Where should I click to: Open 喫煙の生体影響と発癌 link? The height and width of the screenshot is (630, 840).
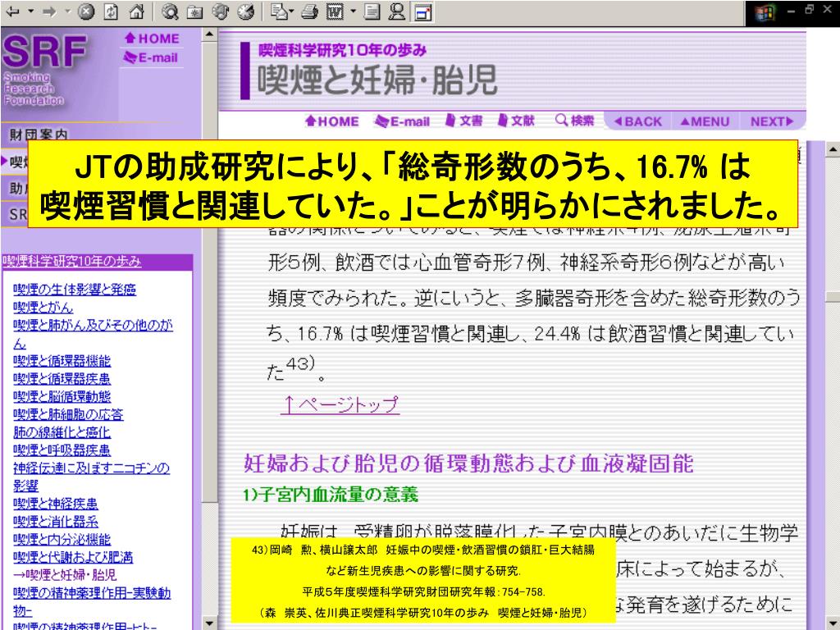(x=75, y=290)
